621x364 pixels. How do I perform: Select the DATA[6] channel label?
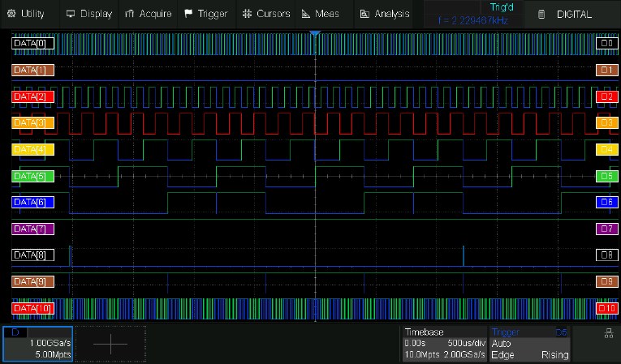(32, 202)
